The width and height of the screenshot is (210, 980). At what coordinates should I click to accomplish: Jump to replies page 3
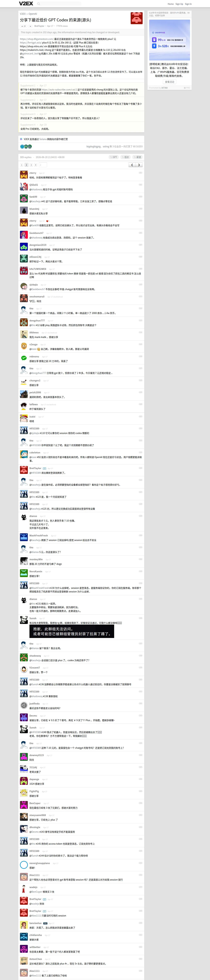31,165
